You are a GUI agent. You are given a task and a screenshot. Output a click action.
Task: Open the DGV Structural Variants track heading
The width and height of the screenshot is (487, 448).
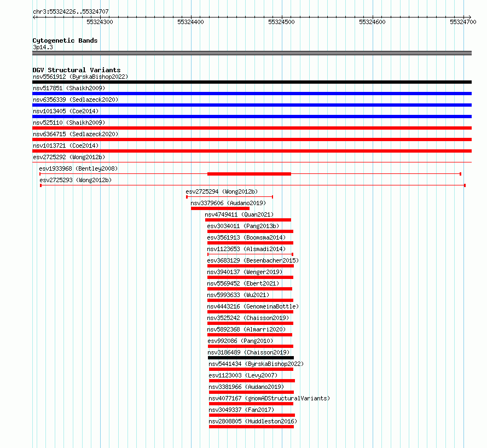pyautogui.click(x=77, y=70)
